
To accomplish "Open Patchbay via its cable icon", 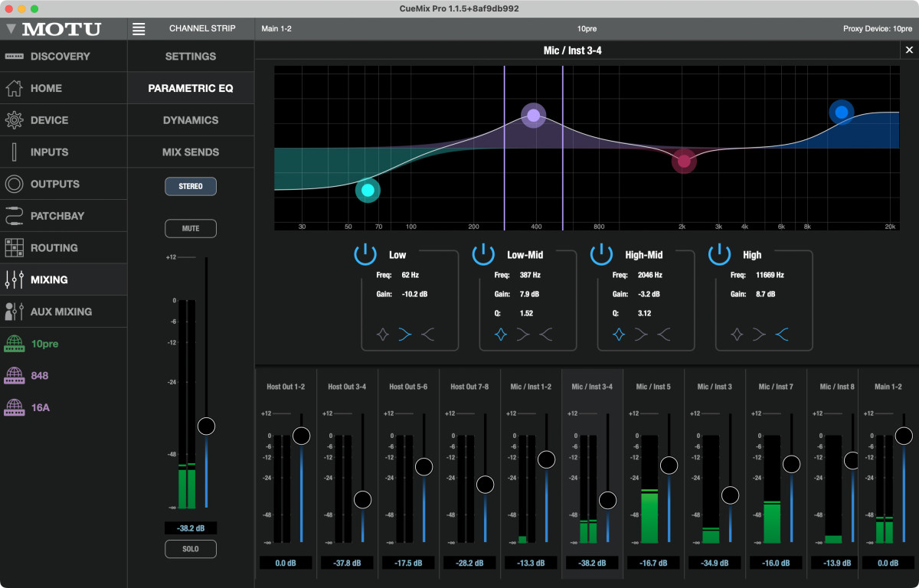I will coord(14,216).
